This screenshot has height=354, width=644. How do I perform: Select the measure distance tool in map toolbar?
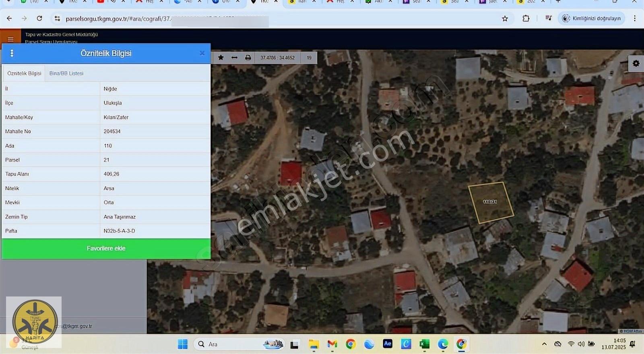[x=234, y=58]
